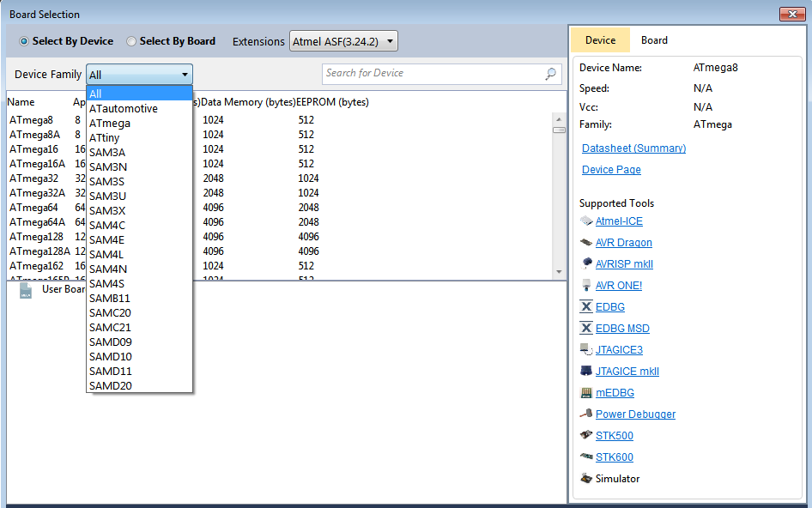Select ATmega device family

(139, 124)
